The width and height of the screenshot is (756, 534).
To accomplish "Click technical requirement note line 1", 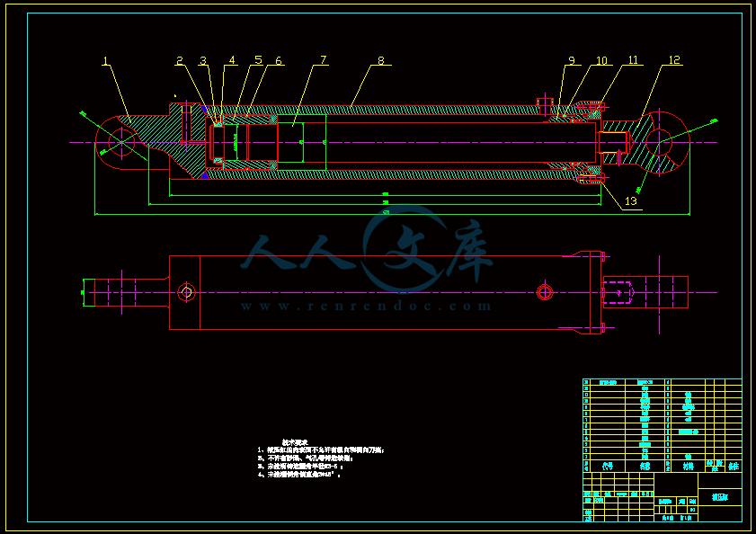I will pos(321,450).
